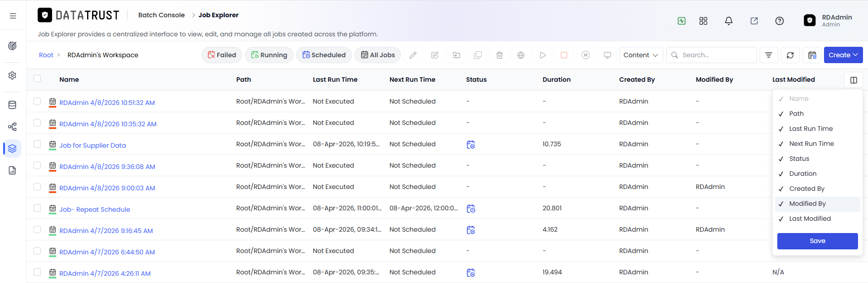Open the Job for Supplier Data job

click(93, 145)
